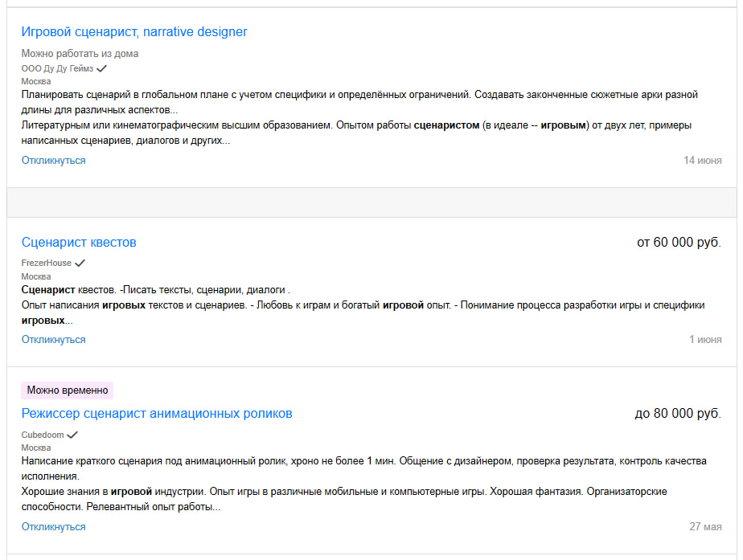Open 'Режиссер сценарист анимационных роликов' vacancy

click(157, 414)
